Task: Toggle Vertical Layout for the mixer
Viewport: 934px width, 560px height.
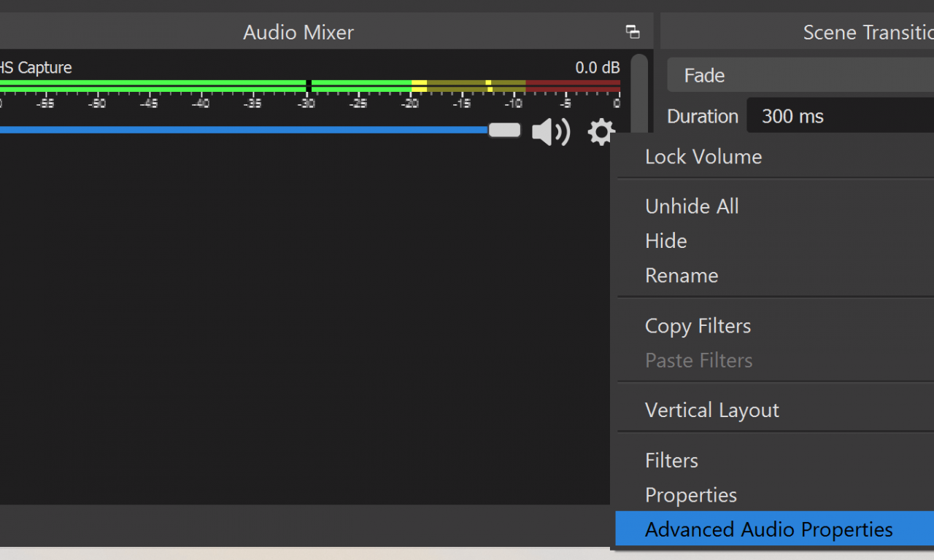Action: (x=711, y=411)
